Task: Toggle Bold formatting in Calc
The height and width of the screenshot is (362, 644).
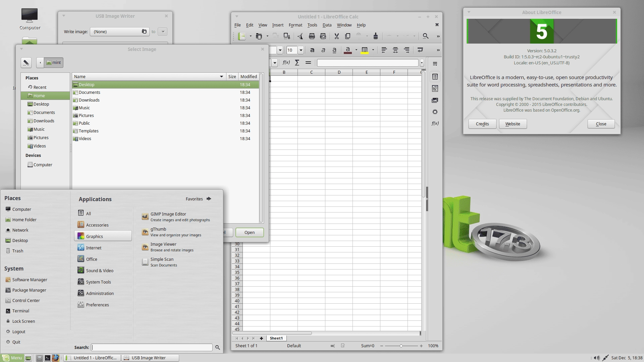Action: [312, 50]
